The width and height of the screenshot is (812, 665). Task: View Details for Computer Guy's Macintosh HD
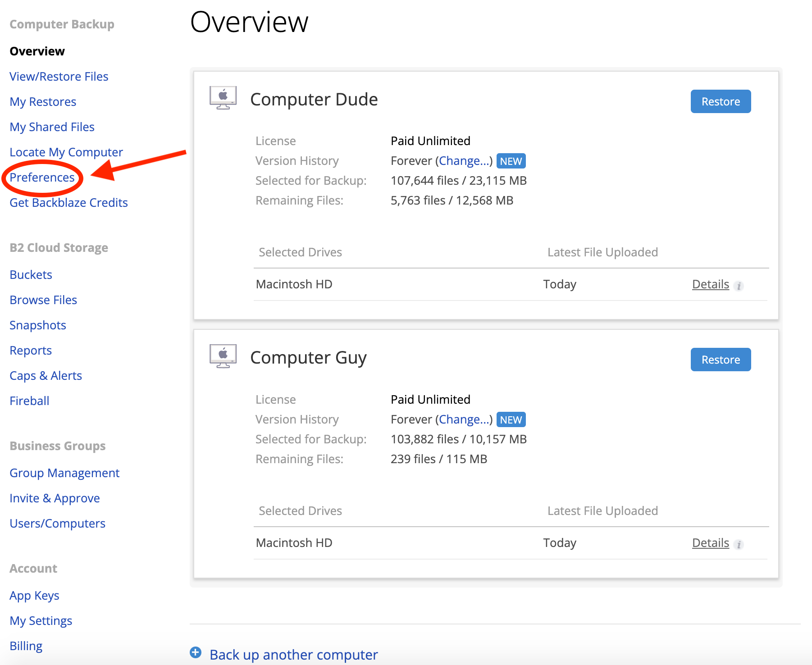[711, 543]
